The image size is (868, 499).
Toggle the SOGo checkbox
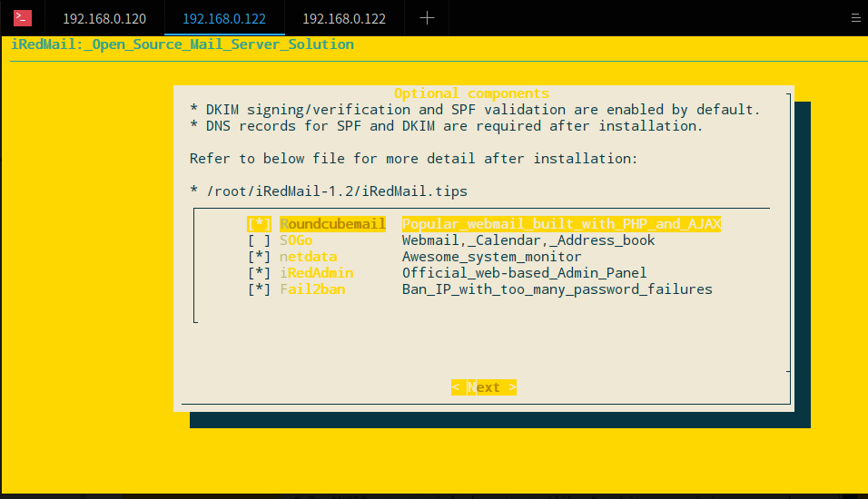point(259,240)
